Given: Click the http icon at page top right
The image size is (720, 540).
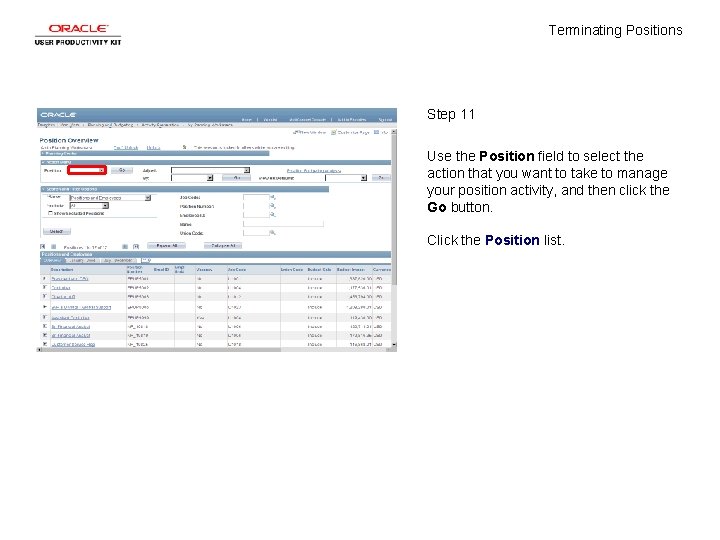Looking at the screenshot, I should [381, 132].
